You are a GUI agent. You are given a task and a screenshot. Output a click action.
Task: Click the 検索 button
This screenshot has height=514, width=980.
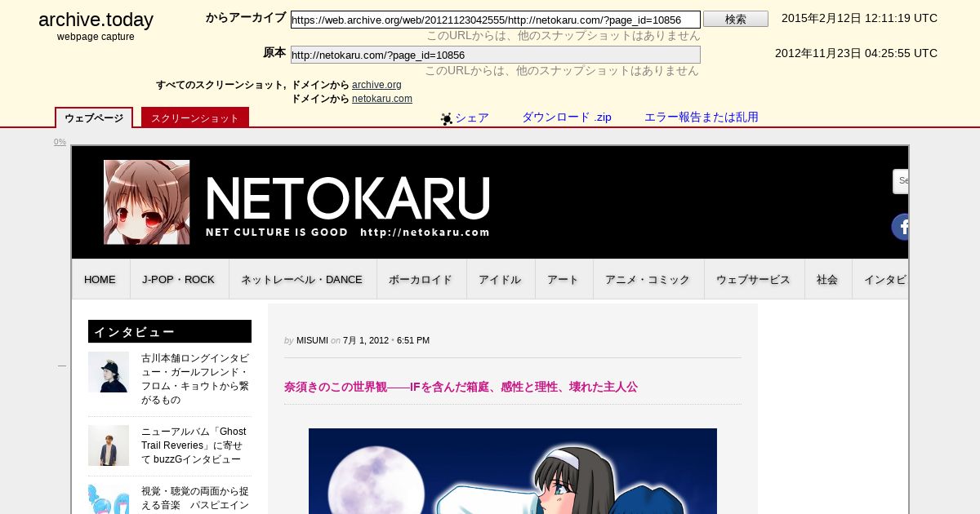coord(736,19)
